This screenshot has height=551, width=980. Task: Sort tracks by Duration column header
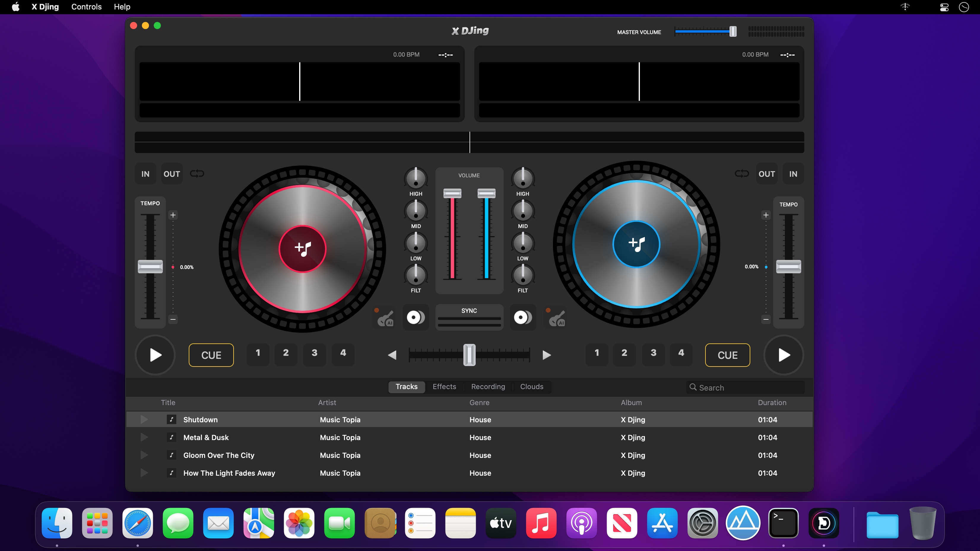(x=772, y=403)
